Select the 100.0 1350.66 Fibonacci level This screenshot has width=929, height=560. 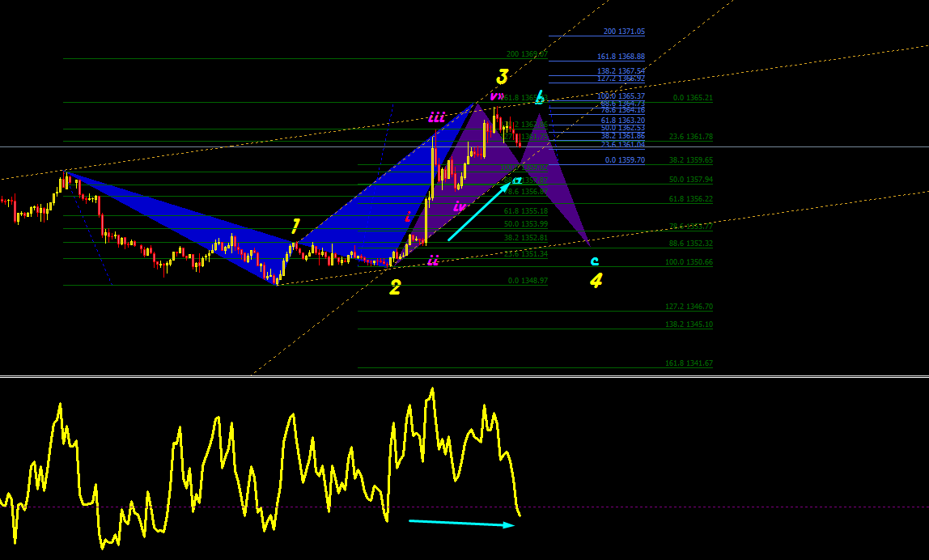point(689,262)
